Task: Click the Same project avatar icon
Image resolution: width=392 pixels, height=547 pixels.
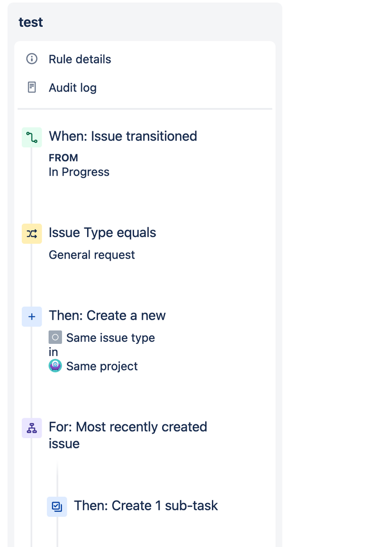Action: point(55,366)
